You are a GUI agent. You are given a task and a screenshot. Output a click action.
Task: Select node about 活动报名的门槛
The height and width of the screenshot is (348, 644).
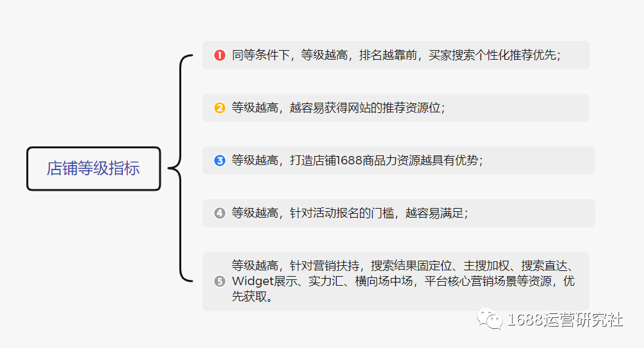coord(398,213)
